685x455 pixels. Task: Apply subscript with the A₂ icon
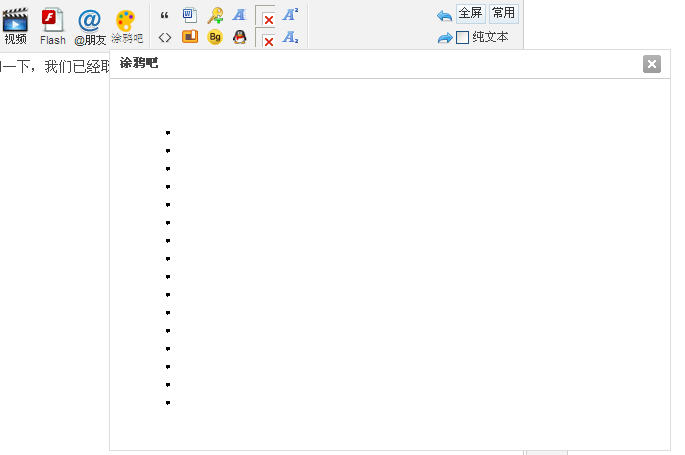click(290, 38)
